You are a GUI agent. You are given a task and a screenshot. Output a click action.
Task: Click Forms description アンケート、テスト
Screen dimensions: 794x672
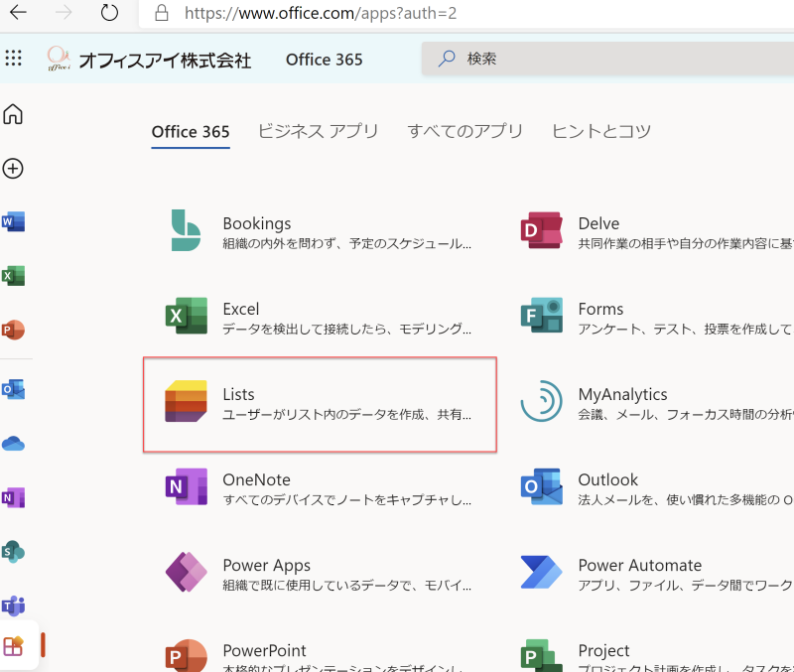686,330
